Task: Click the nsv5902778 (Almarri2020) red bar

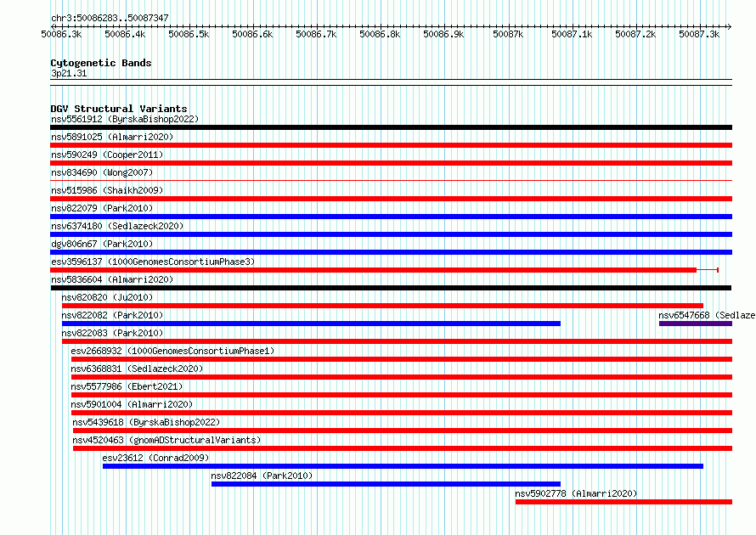Action: [623, 502]
